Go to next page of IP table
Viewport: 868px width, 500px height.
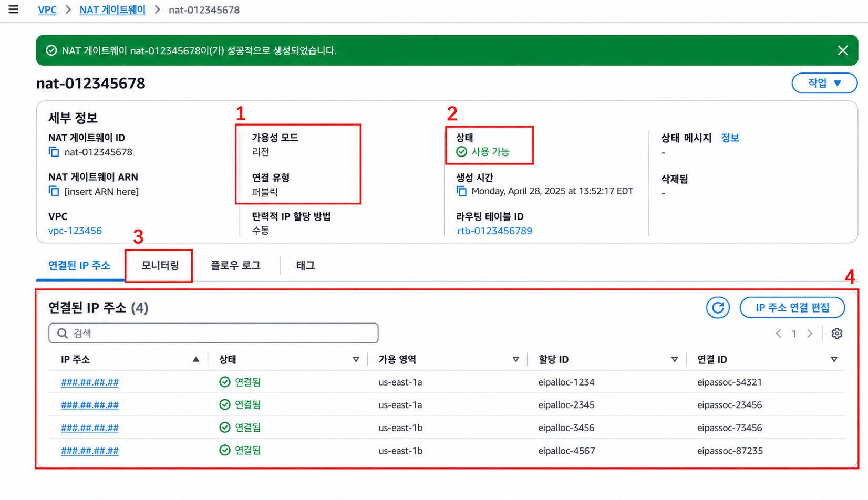click(810, 334)
